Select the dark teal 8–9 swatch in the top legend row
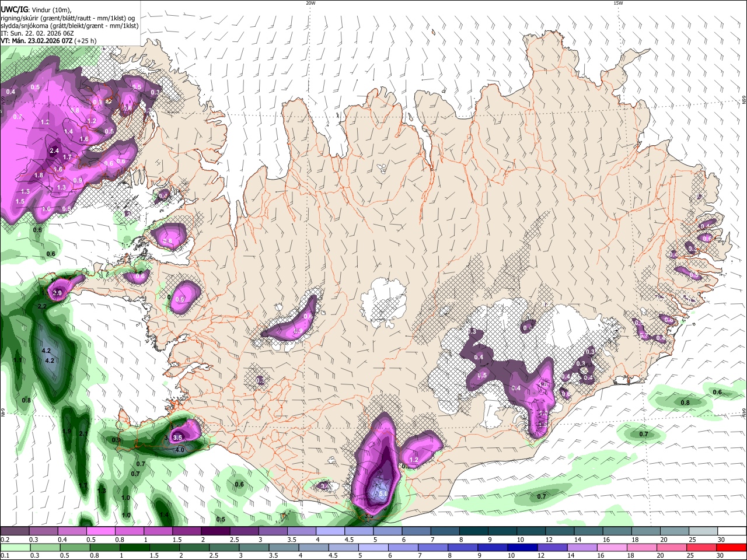This screenshot has width=747, height=560. 473,531
